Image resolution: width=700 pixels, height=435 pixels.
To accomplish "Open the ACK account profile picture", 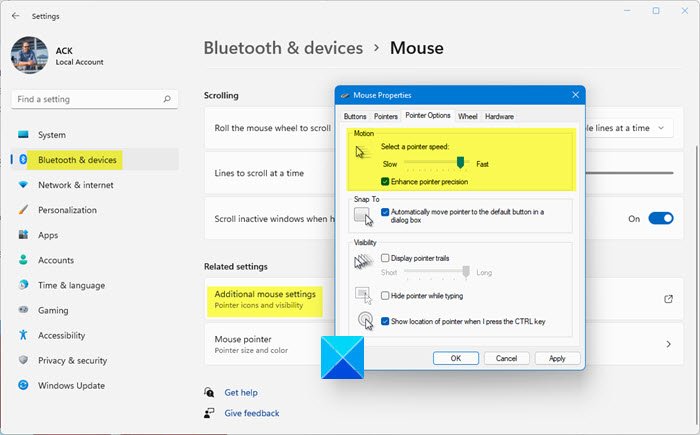I will [29, 55].
